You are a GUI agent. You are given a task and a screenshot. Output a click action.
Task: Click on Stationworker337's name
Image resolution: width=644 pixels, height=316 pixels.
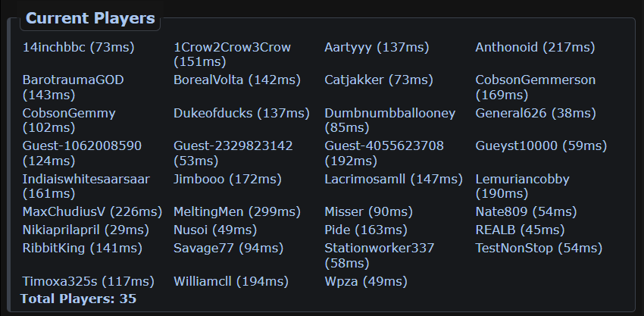[379, 248]
